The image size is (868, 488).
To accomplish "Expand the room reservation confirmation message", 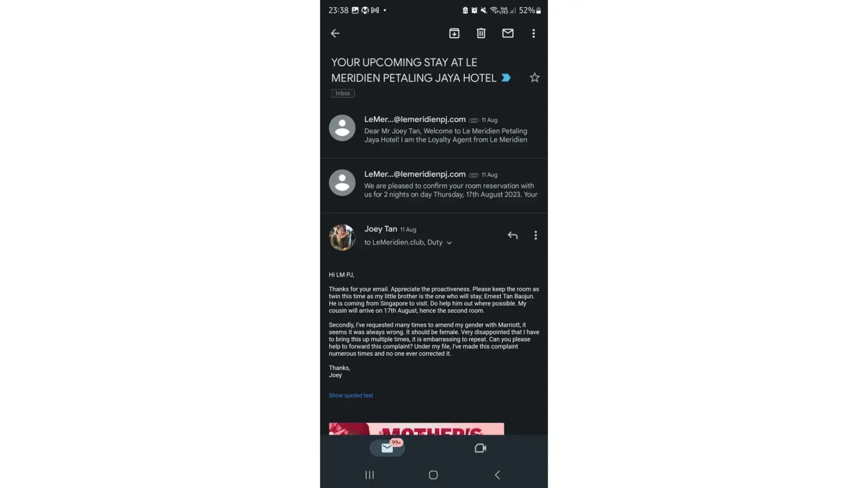I will click(x=434, y=185).
